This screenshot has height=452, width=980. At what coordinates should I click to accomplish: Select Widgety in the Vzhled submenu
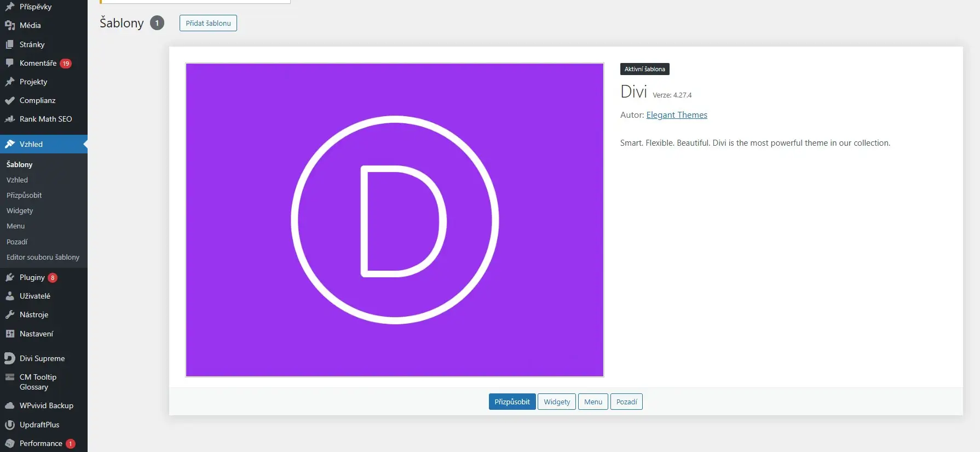[x=20, y=210]
